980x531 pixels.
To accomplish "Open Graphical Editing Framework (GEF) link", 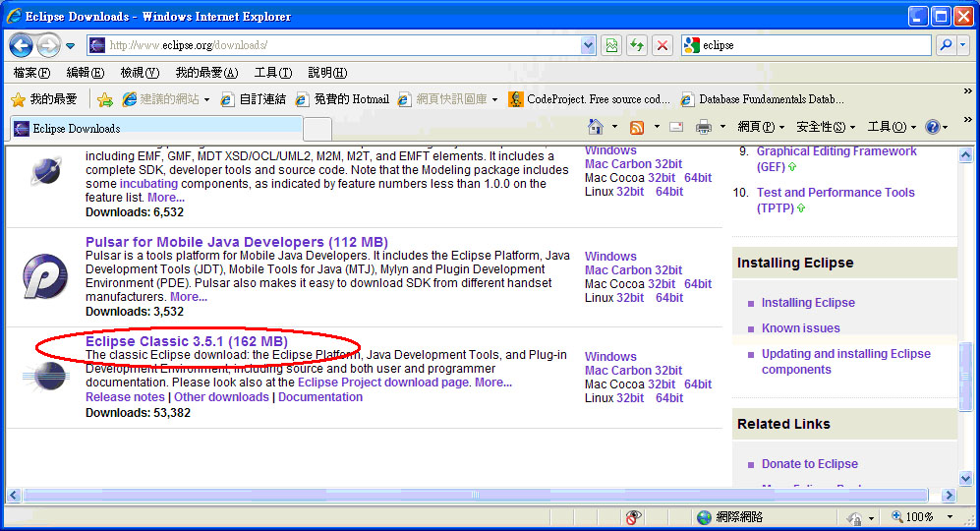I will pos(836,159).
